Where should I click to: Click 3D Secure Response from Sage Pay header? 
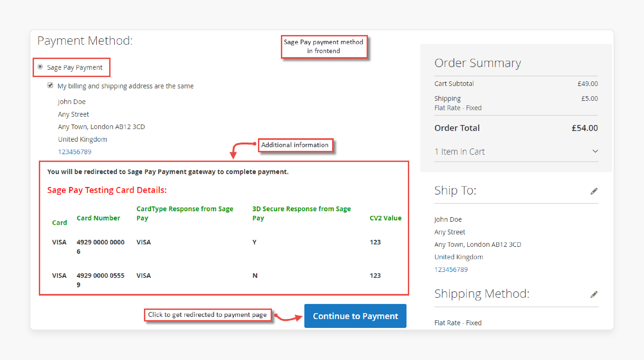301,213
